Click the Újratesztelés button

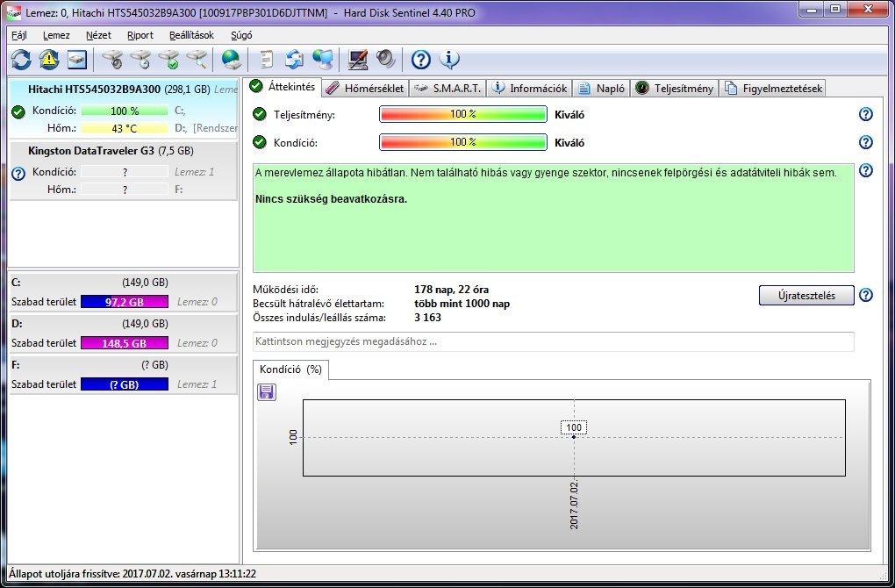(x=806, y=295)
